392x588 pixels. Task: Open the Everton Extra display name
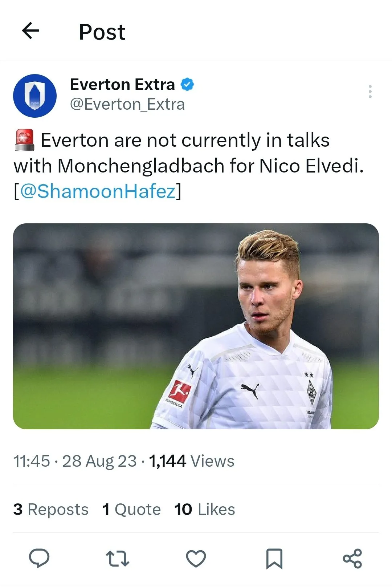122,85
